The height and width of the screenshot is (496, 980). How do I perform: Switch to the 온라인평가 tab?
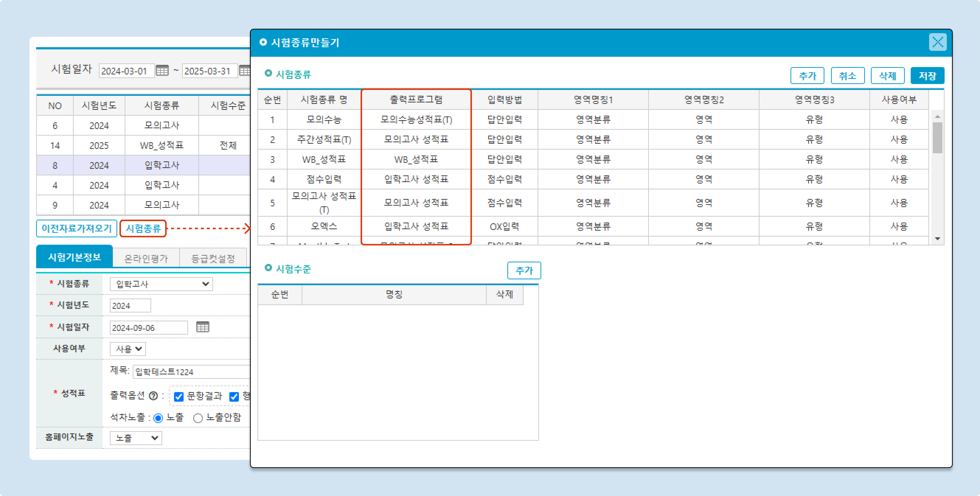coord(146,259)
